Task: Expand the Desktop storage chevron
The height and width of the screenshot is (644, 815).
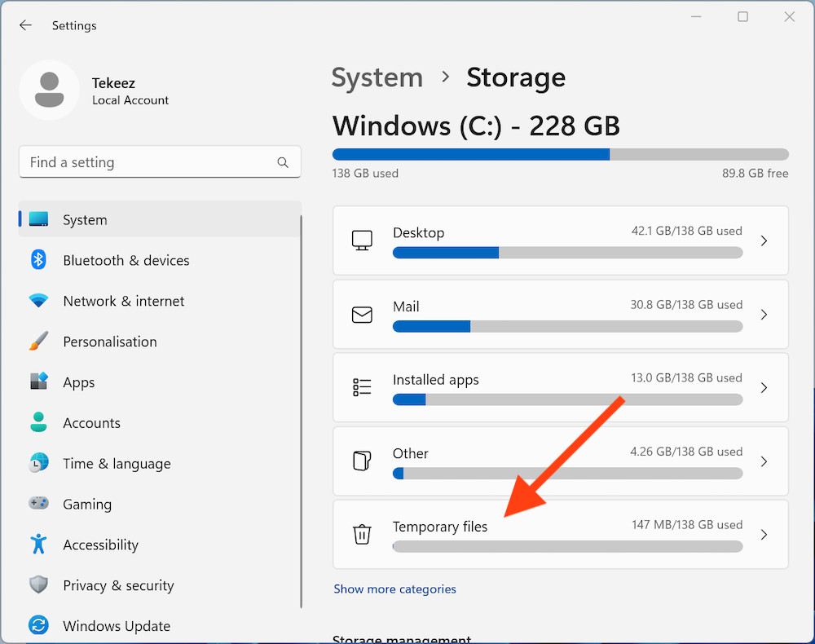Action: click(764, 240)
